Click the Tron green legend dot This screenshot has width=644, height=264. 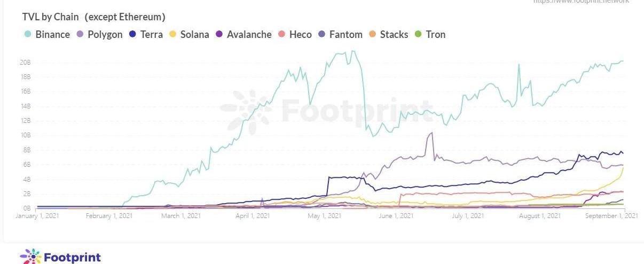[418, 35]
